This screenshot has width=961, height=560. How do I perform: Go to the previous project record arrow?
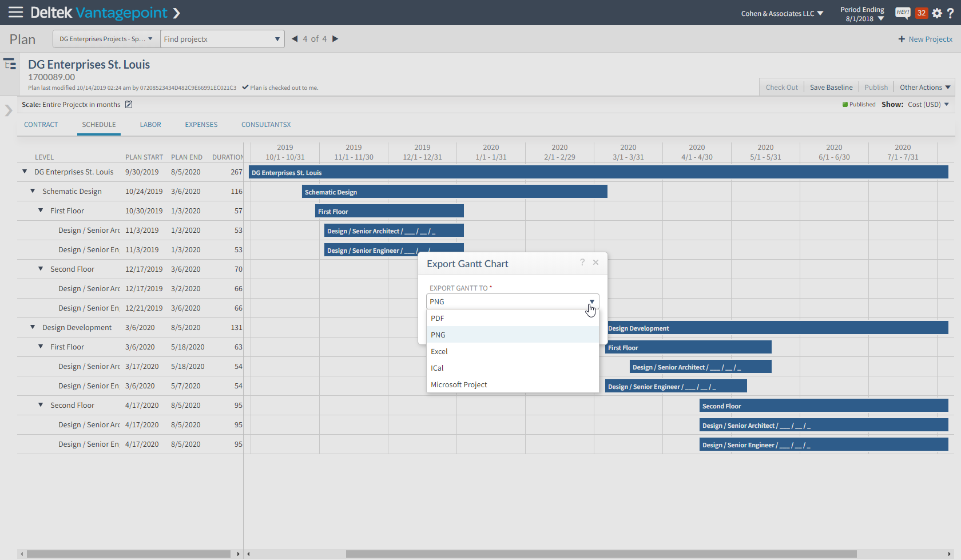click(295, 39)
